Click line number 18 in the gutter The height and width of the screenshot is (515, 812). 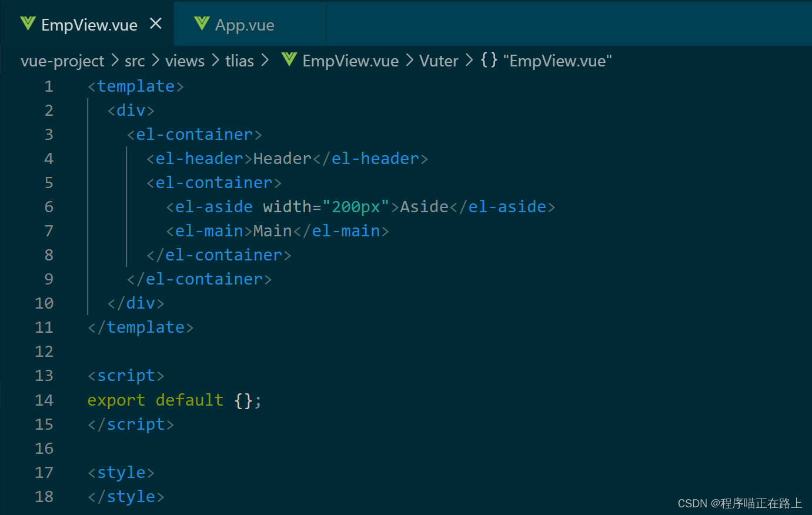(x=44, y=497)
